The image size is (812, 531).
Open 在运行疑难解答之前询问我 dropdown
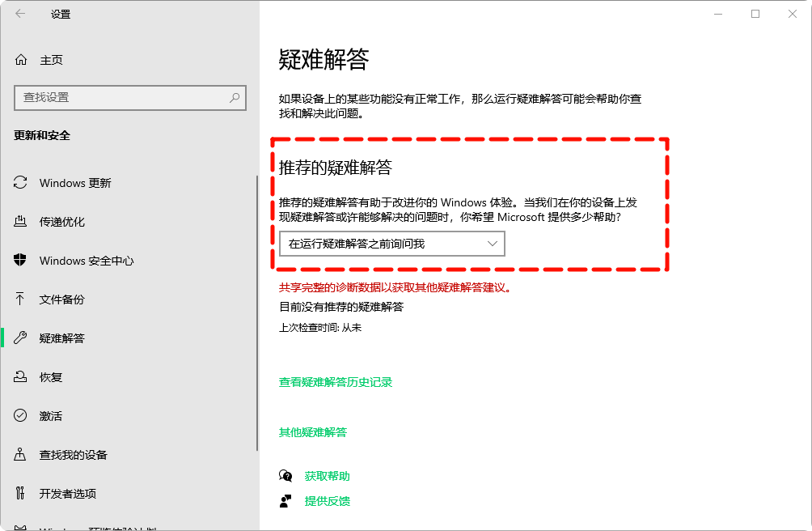(x=380, y=244)
